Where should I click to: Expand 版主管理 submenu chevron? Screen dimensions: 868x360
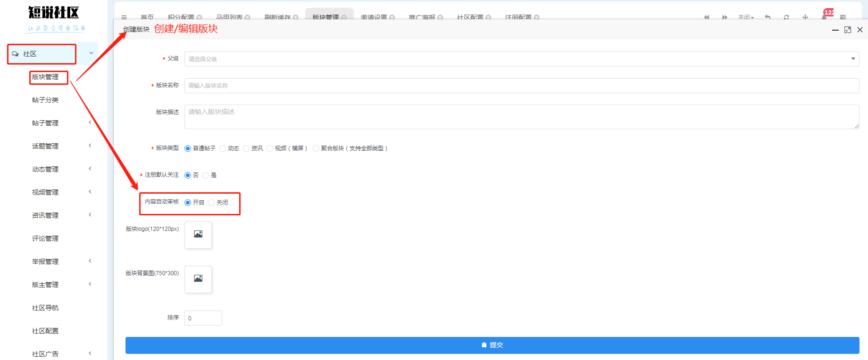pyautogui.click(x=90, y=284)
